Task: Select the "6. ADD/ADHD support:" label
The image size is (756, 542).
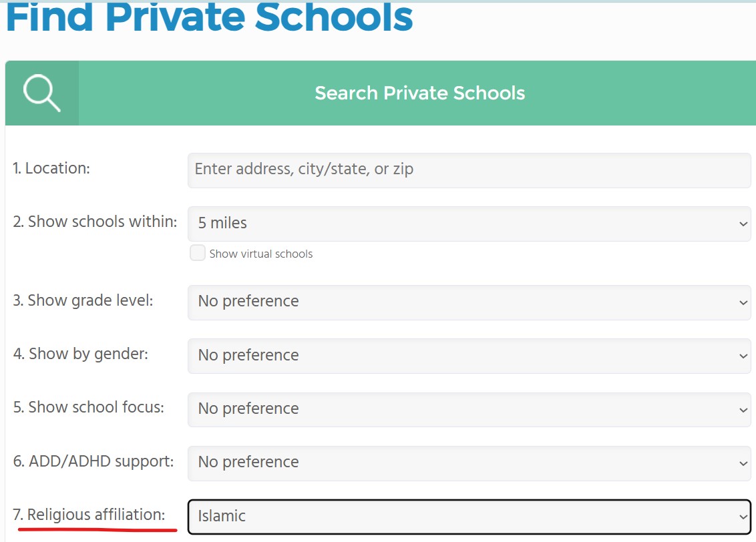Action: 93,462
